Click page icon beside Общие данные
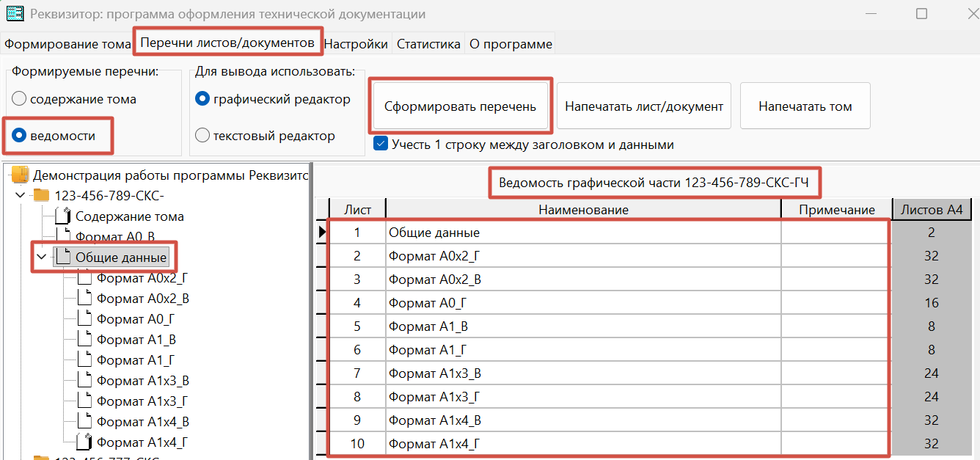 click(x=63, y=257)
